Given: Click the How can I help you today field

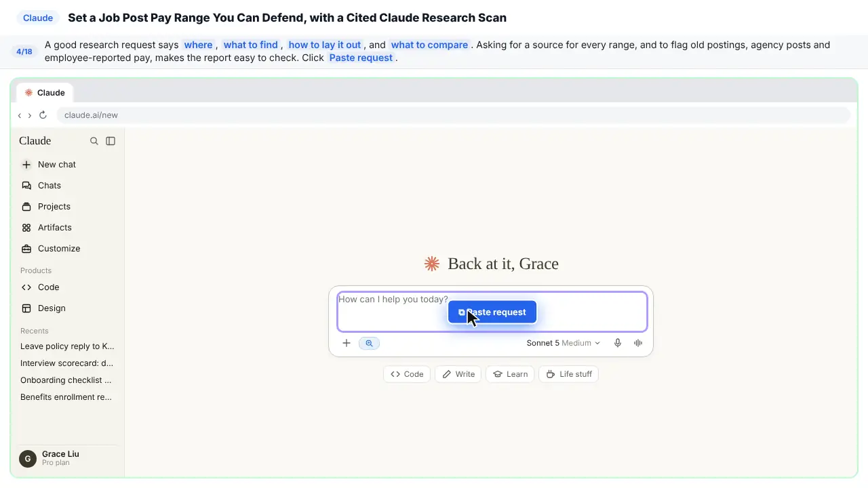Looking at the screenshot, I should click(492, 312).
